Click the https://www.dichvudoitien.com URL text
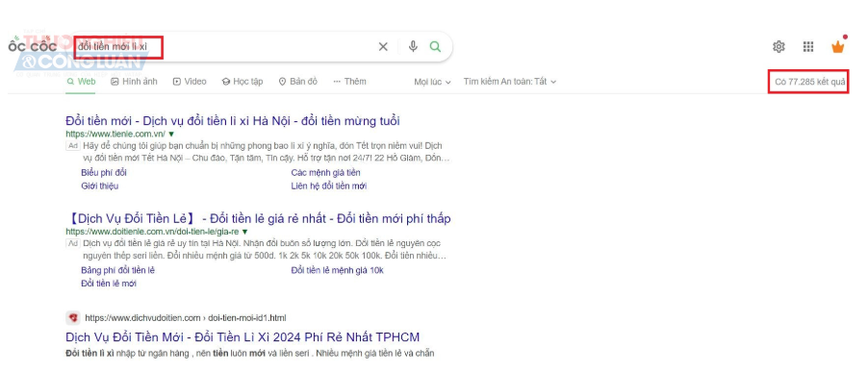 point(142,318)
